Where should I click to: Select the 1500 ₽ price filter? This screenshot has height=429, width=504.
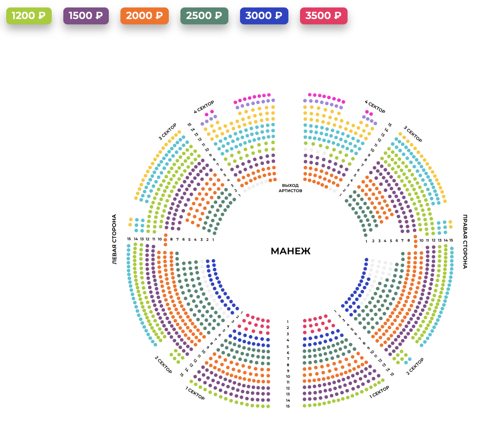86,16
